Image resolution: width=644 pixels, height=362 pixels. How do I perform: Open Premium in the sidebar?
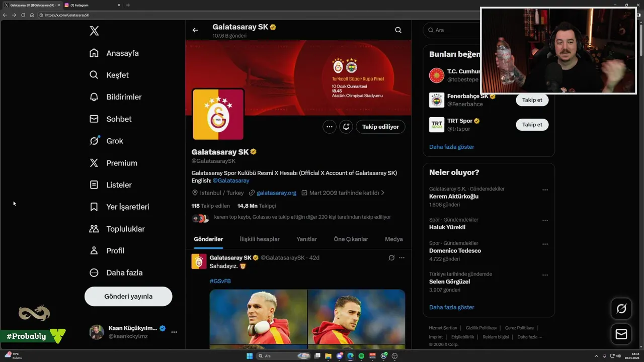113,163
